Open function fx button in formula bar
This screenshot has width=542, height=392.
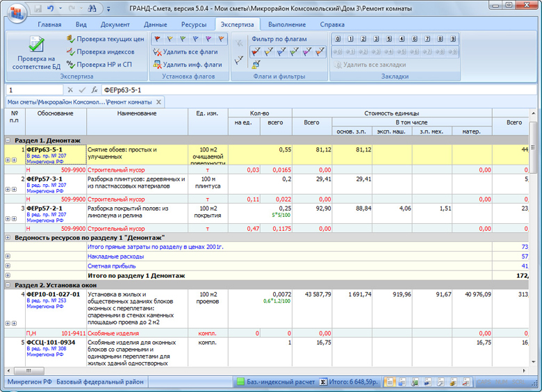(x=94, y=90)
